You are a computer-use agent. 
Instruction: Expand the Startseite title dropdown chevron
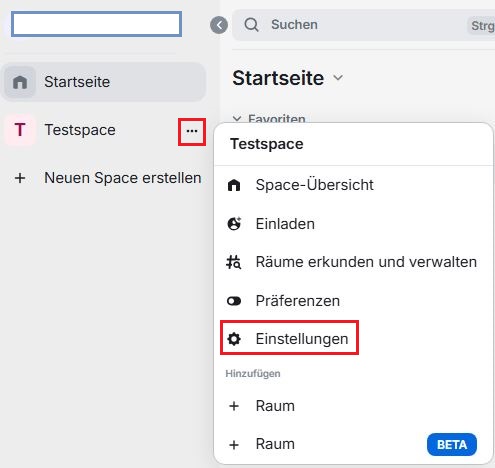pyautogui.click(x=338, y=78)
